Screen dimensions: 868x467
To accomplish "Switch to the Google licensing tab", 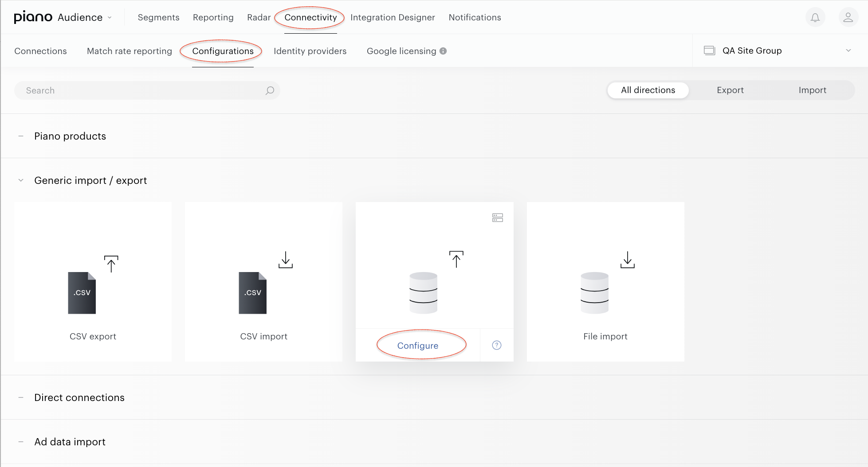I will (401, 51).
